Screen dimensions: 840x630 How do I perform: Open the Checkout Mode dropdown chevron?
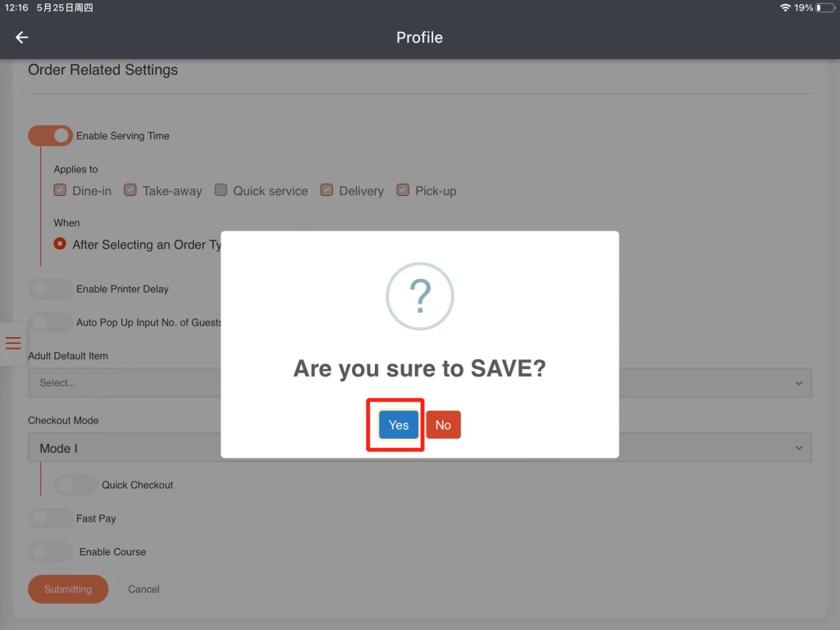pos(799,448)
